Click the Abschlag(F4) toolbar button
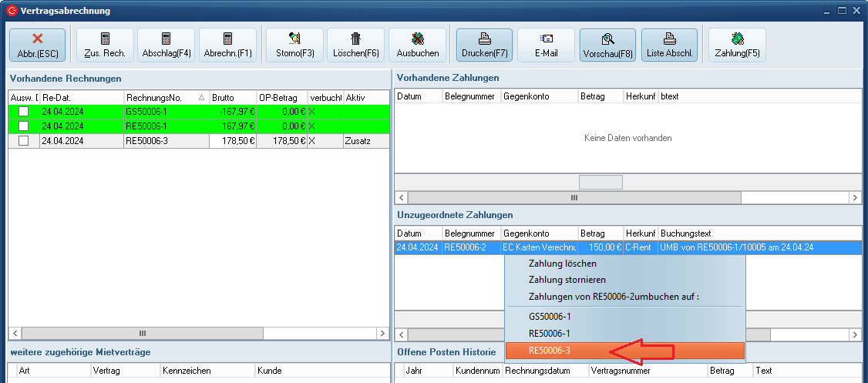Image resolution: width=868 pixels, height=383 pixels. [167, 45]
